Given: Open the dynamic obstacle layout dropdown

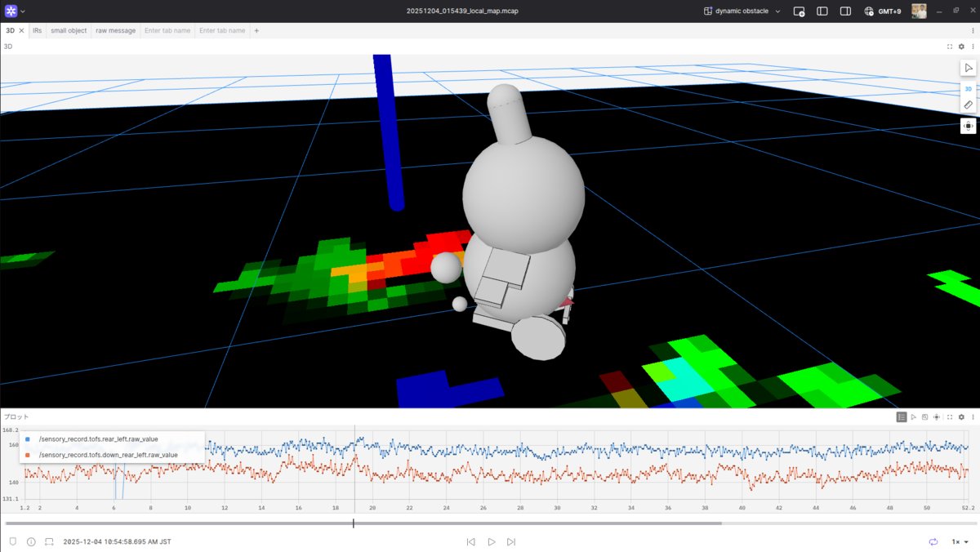Looking at the screenshot, I should click(x=742, y=11).
